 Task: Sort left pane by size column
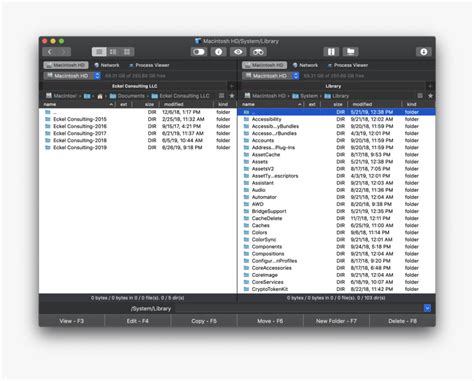[146, 104]
